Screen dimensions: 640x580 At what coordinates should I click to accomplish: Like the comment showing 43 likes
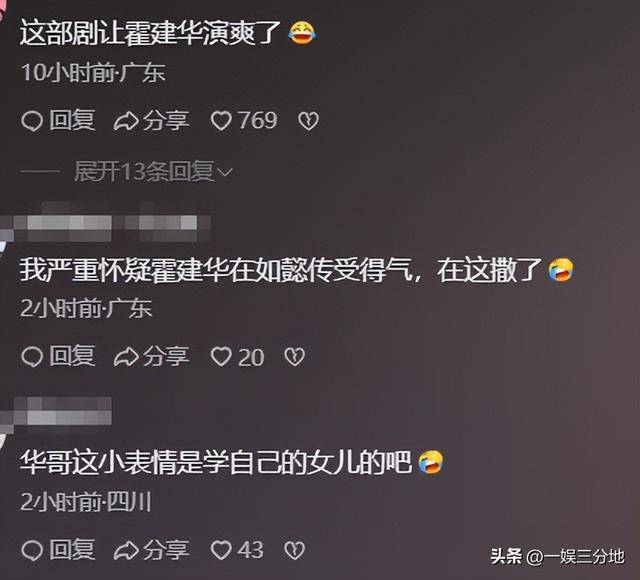221,551
